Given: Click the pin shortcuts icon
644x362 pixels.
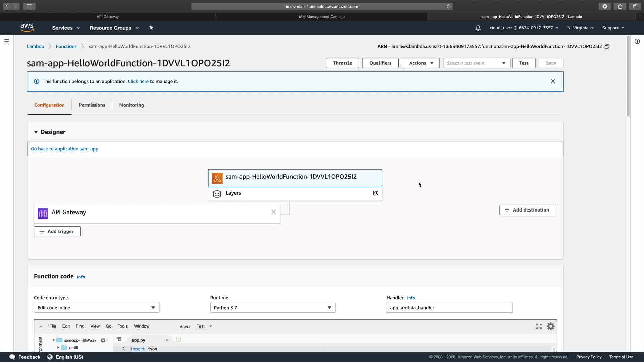Looking at the screenshot, I should coord(151,28).
